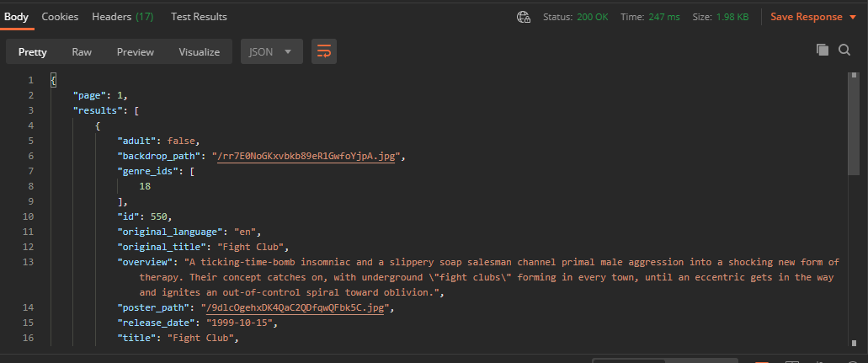
Task: Click line number 13 in gutter
Action: [x=29, y=262]
